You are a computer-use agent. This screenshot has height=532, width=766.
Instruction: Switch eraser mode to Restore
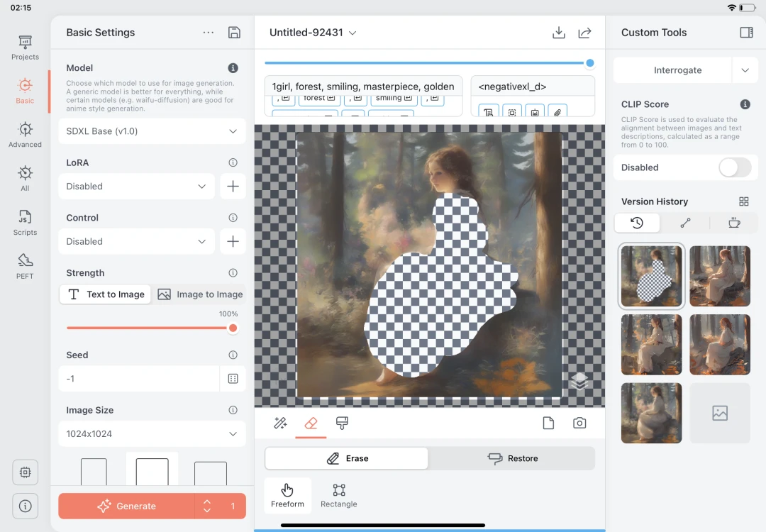coord(512,458)
